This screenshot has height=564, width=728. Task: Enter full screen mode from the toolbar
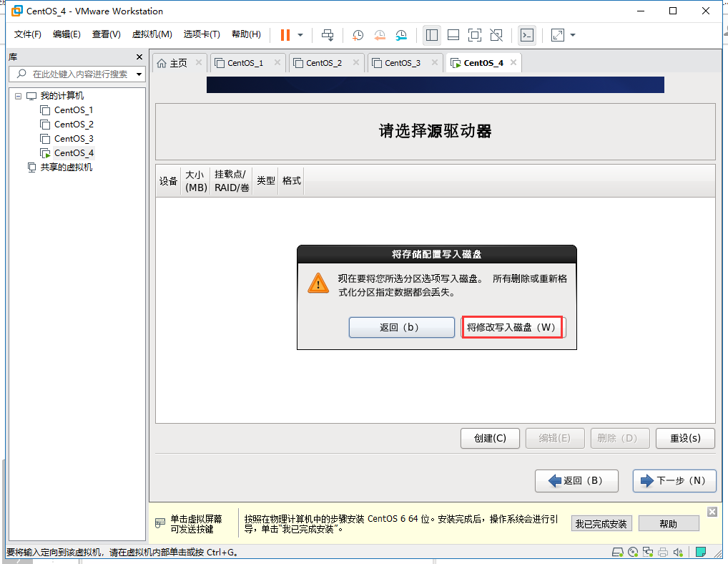[475, 35]
